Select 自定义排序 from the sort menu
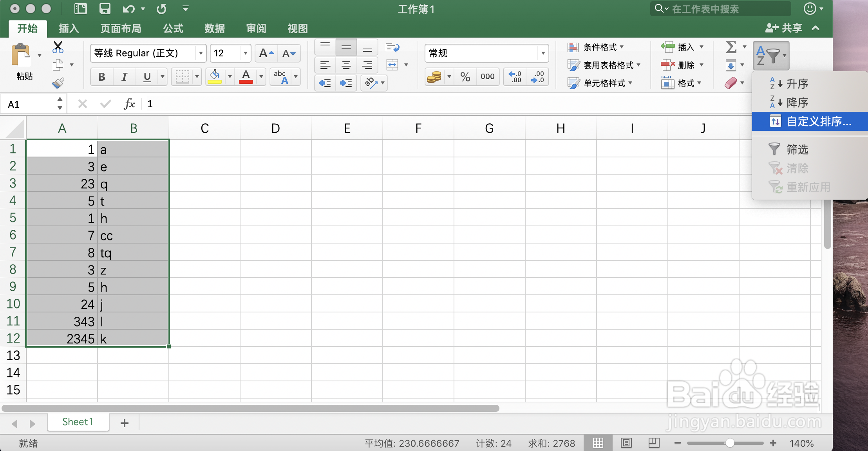This screenshot has height=451, width=868. pyautogui.click(x=819, y=121)
